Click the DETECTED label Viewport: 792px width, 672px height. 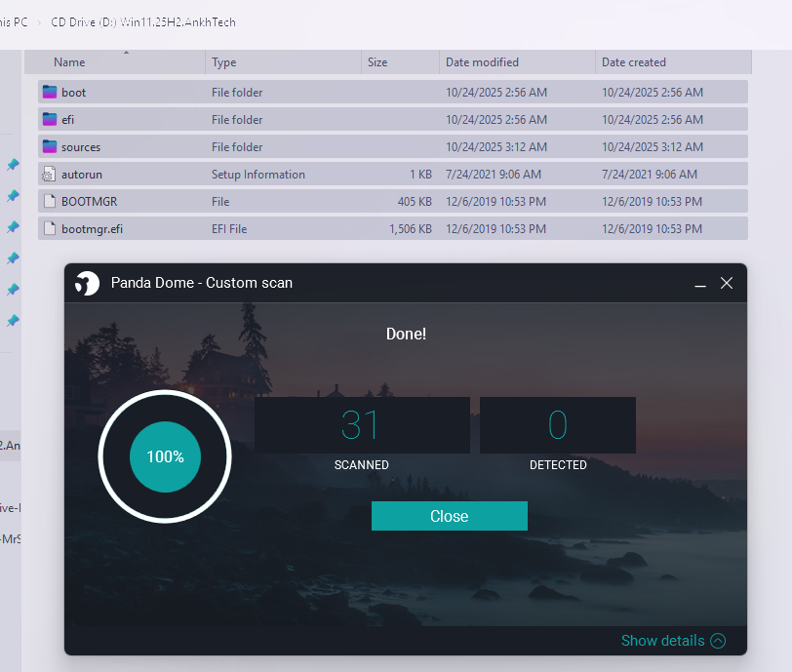558,465
